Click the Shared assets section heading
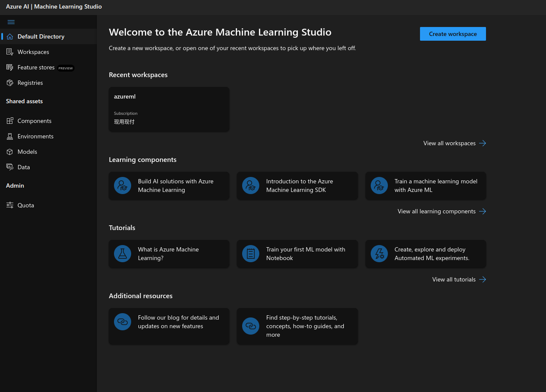The width and height of the screenshot is (546, 392). 24,101
